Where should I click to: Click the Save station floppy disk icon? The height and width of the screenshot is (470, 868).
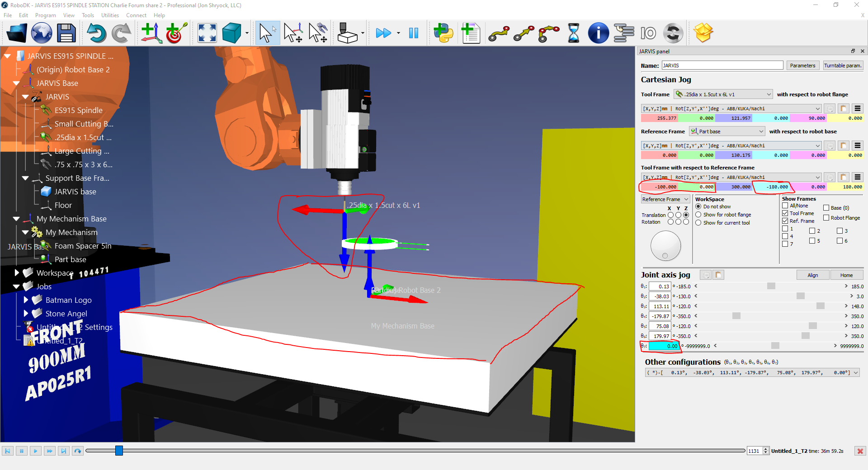click(x=66, y=33)
